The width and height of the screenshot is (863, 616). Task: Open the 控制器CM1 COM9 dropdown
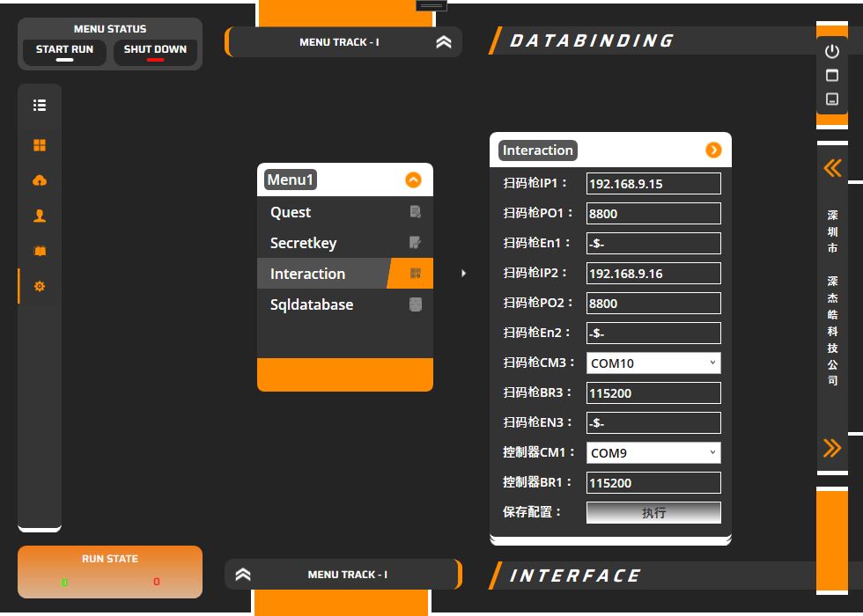(653, 453)
